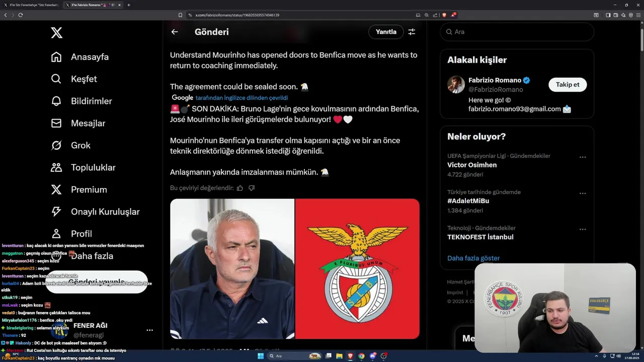Bookmark this page icon
Viewport: 644px width, 362px height.
click(x=180, y=15)
